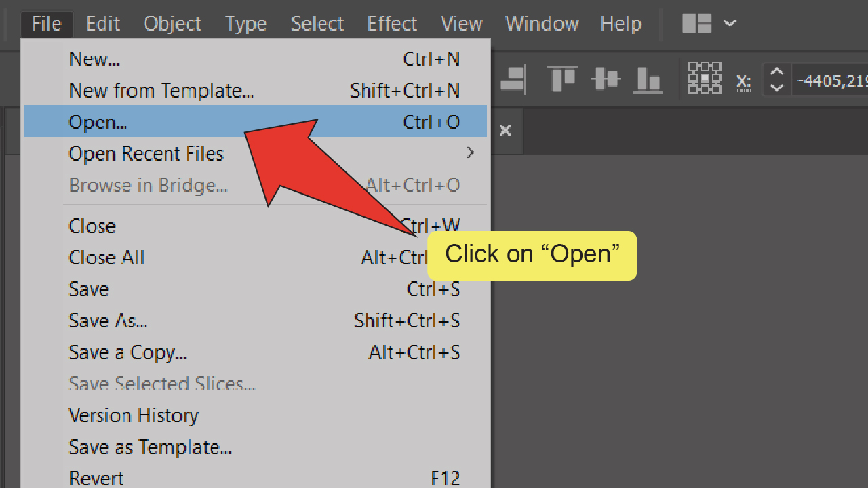Close the current document tab
Viewport: 868px width, 488px height.
pyautogui.click(x=505, y=131)
